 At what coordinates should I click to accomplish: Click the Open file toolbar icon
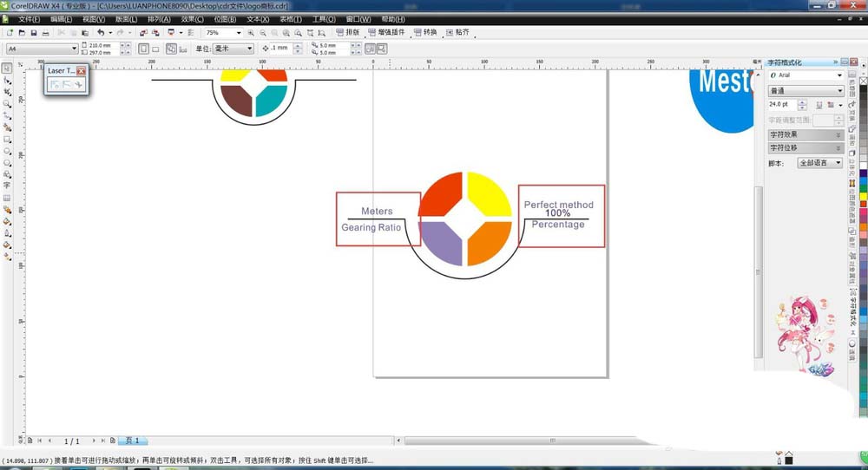pyautogui.click(x=22, y=33)
